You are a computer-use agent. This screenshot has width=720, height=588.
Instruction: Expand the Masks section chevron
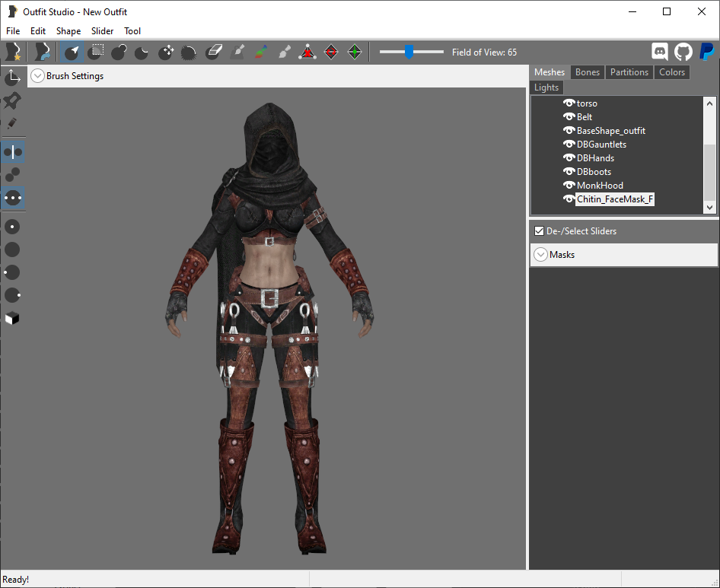(x=541, y=254)
